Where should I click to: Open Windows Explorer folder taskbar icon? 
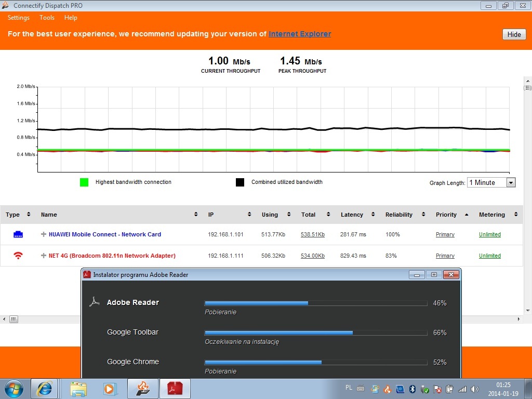tap(78, 389)
